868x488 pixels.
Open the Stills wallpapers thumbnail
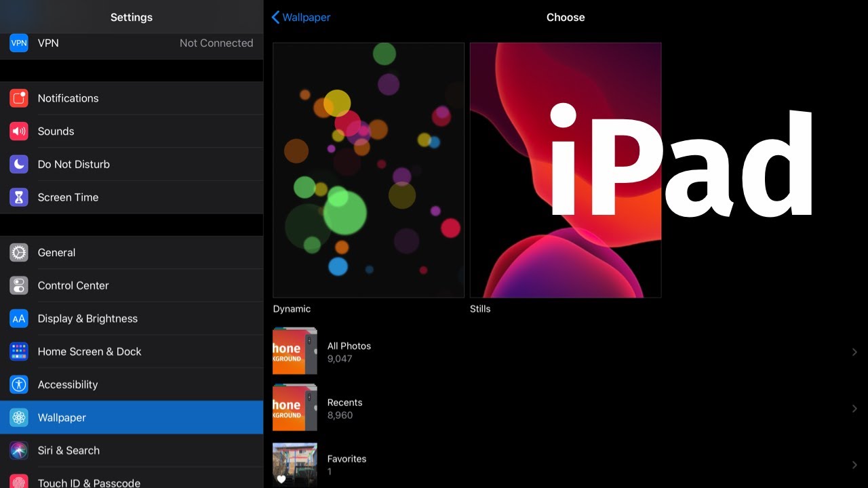pos(566,170)
